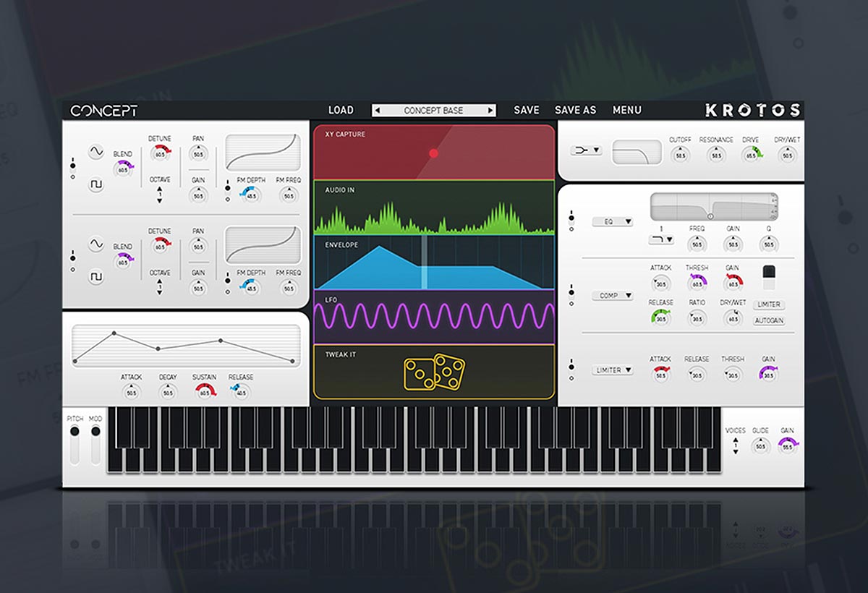Click the filter CUTOFF knob
868x593 pixels.
[680, 155]
